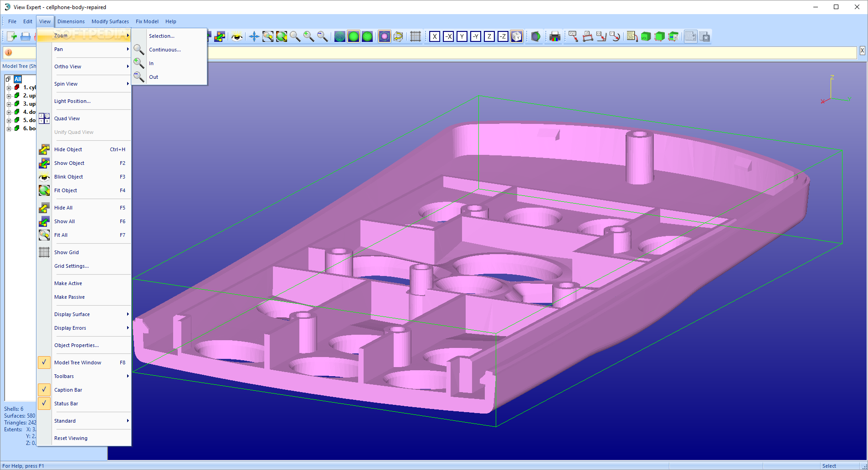Viewport: 868px width, 470px height.
Task: Click the angle measurement icon
Action: tap(601, 36)
